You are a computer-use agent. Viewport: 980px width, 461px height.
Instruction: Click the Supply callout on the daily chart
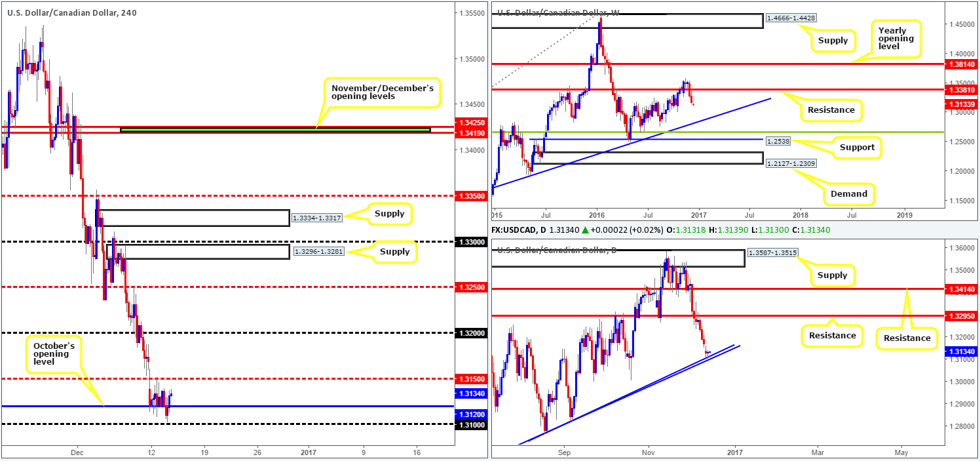click(832, 275)
